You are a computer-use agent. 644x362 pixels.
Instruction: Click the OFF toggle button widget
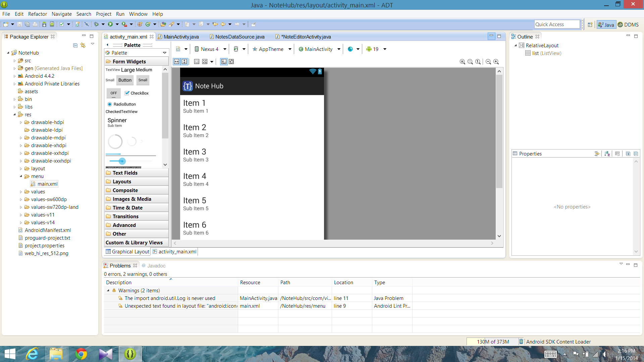point(114,93)
